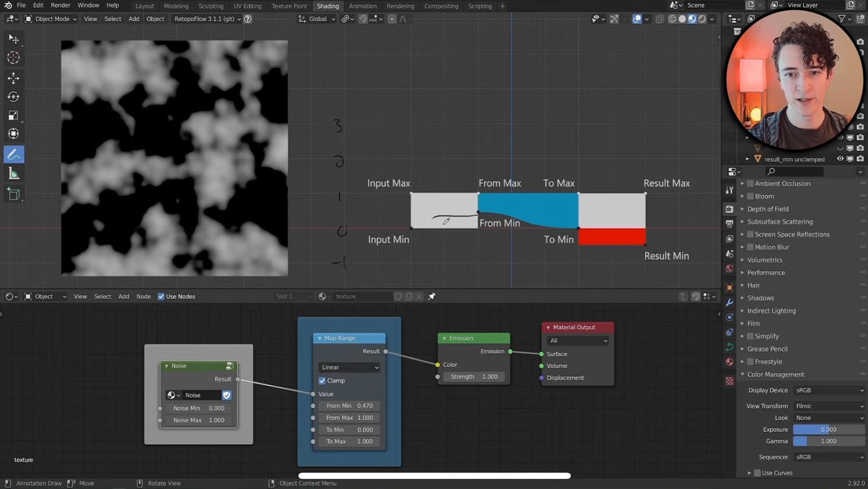This screenshot has width=868, height=489.
Task: Select the Annotate pencil tool
Action: point(13,155)
